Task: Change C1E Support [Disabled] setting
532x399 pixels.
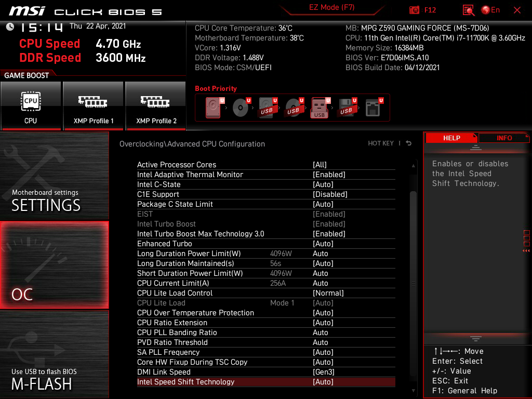Action: tap(266, 194)
